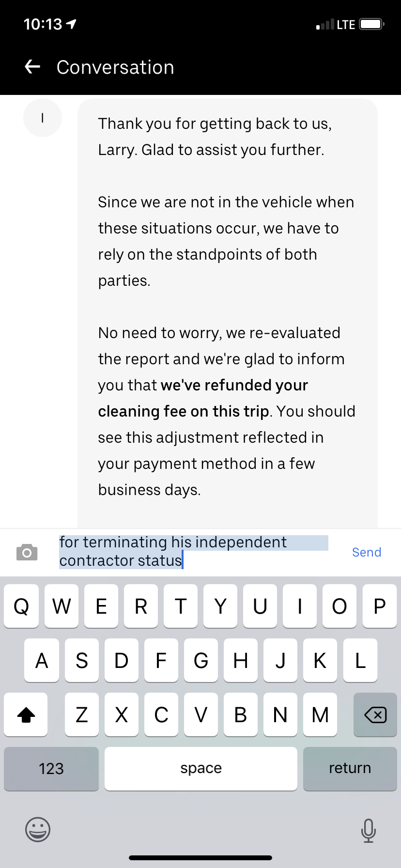Screen dimensions: 401x868
Task: Tap the agent avatar circle labeled I
Action: tap(43, 118)
